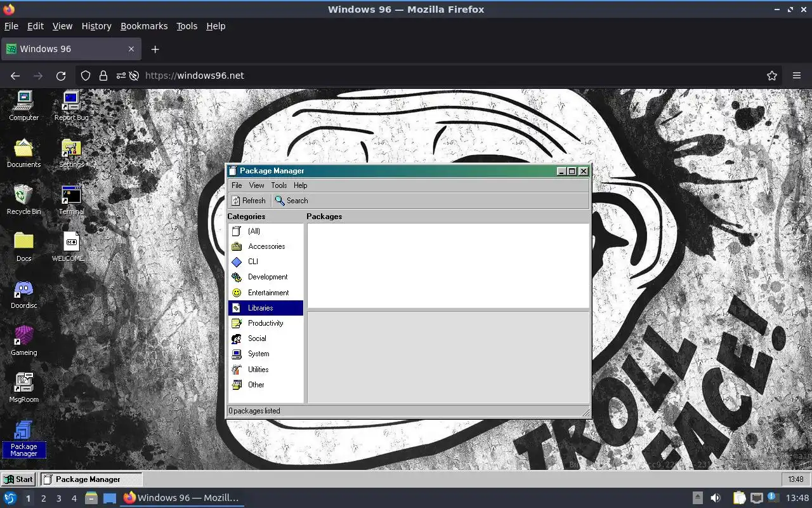Screen dimensions: 812x508
Task: Click the Windows 96 Start button
Action: click(18, 479)
